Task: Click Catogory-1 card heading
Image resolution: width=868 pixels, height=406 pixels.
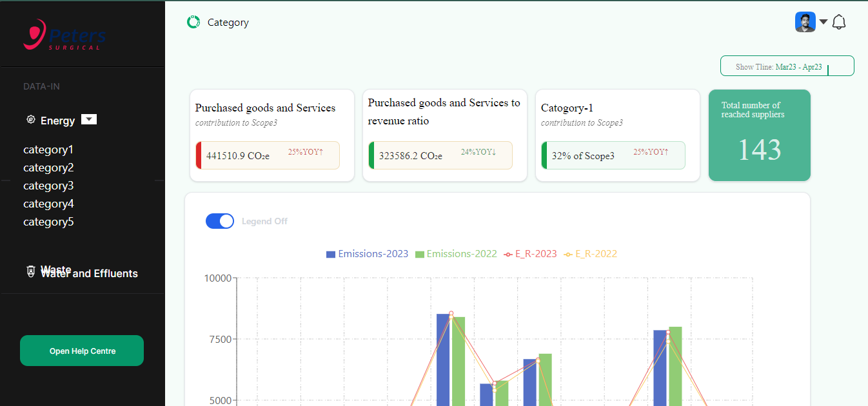Action: tap(567, 108)
